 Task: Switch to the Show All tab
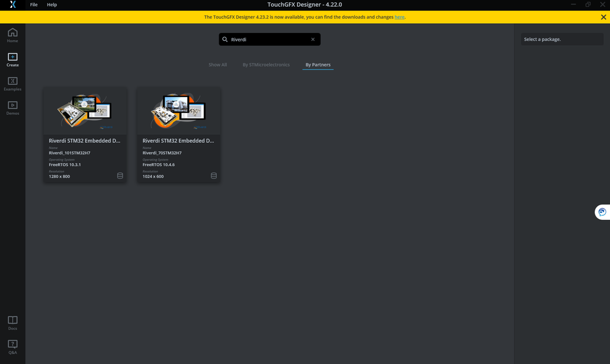click(217, 65)
